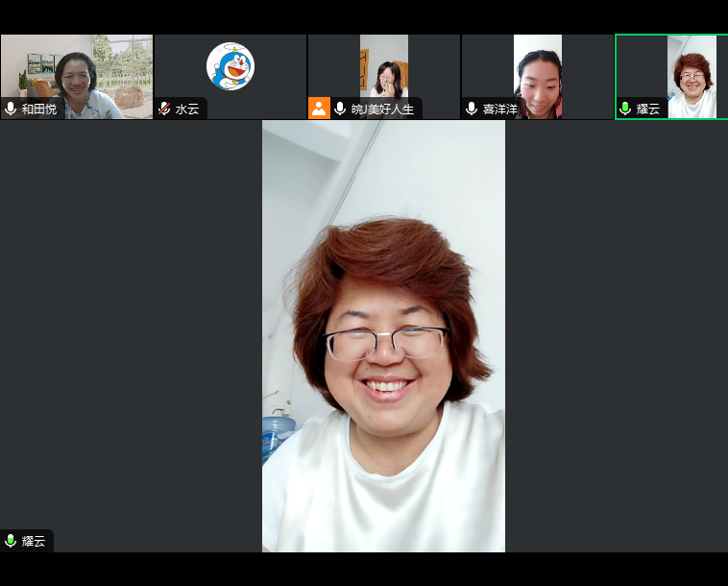Image resolution: width=728 pixels, height=586 pixels.
Task: Click the orange host icon on 皖J美好人生 tile
Action: (x=319, y=109)
